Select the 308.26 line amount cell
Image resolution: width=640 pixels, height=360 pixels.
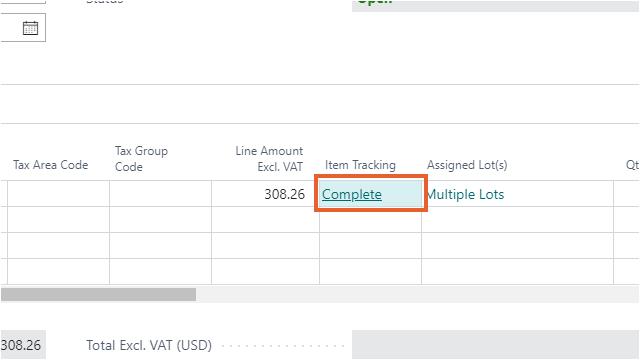click(x=265, y=194)
